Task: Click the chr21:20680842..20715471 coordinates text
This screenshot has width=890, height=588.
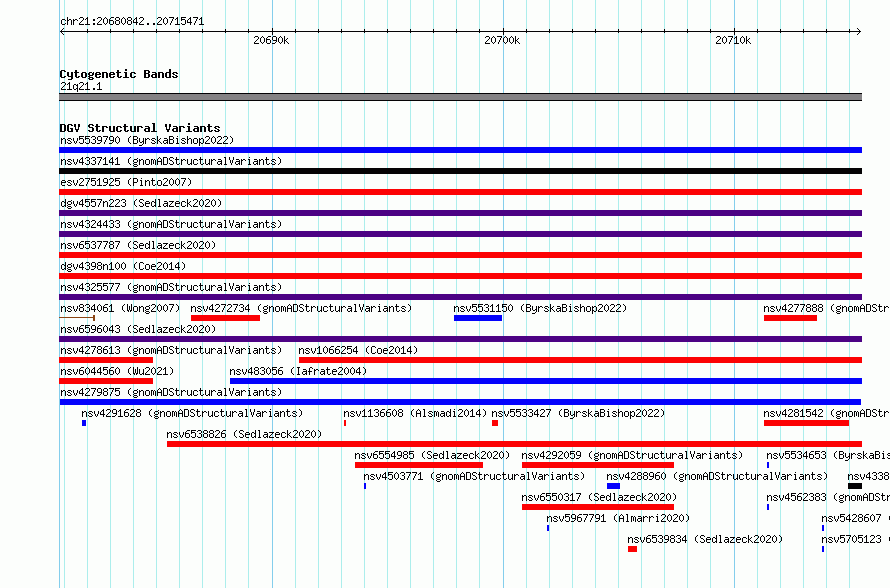Action: tap(132, 21)
